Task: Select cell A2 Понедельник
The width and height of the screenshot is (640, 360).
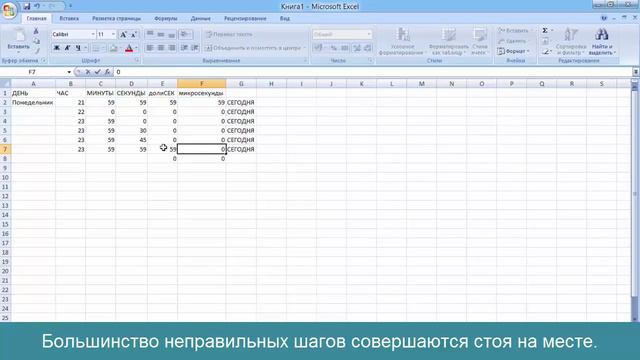Action: point(33,102)
